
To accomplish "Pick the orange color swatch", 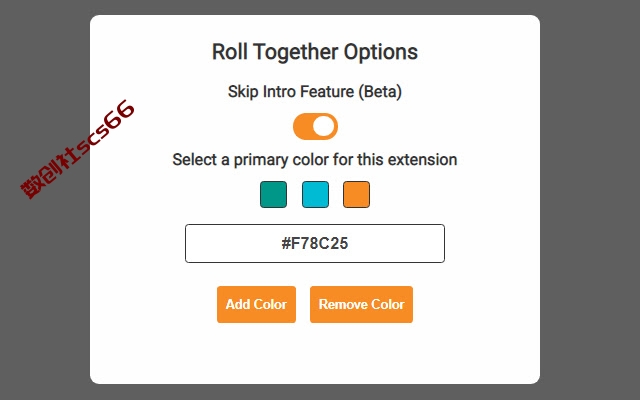I will [356, 195].
